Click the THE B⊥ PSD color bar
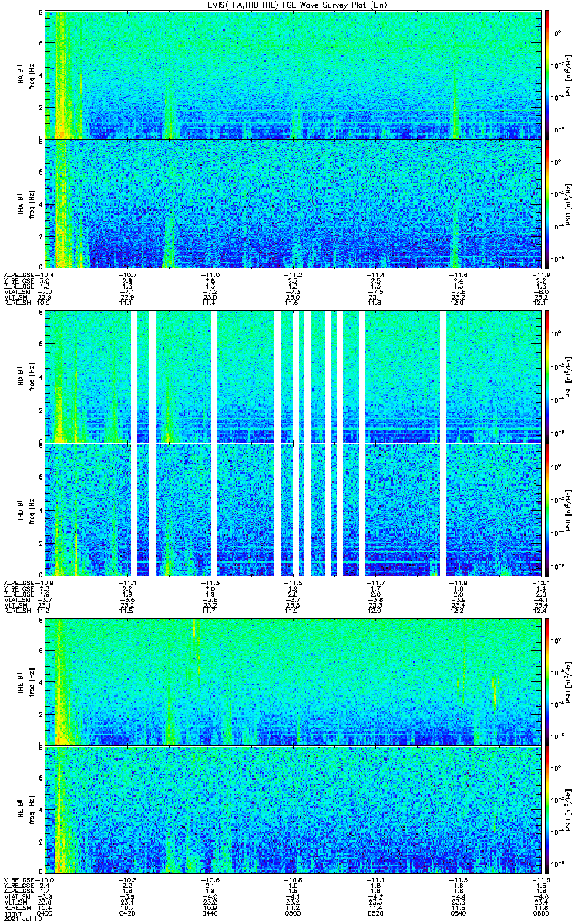 [x=548, y=681]
